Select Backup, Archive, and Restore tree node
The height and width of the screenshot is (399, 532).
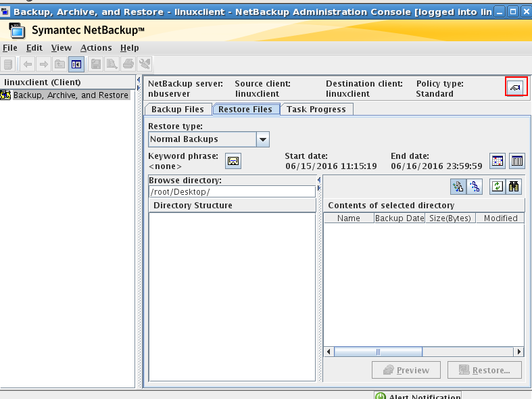71,95
